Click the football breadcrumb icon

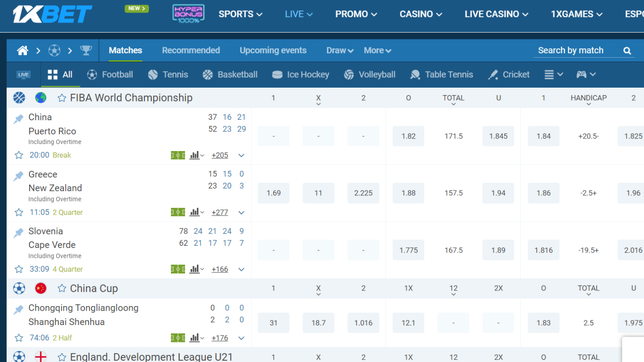[54, 51]
